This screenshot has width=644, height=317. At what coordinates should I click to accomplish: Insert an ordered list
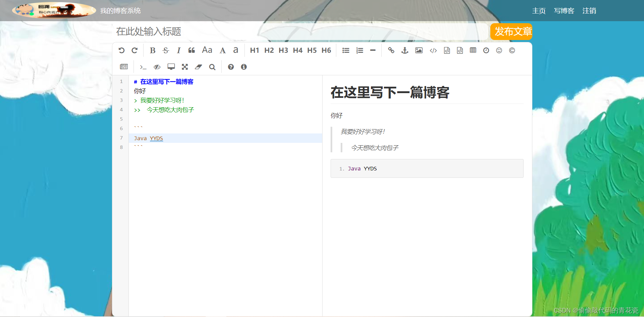(x=359, y=50)
